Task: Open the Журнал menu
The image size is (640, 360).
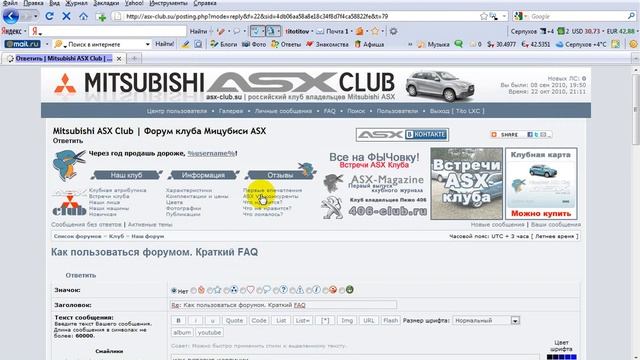Action: coord(76,3)
